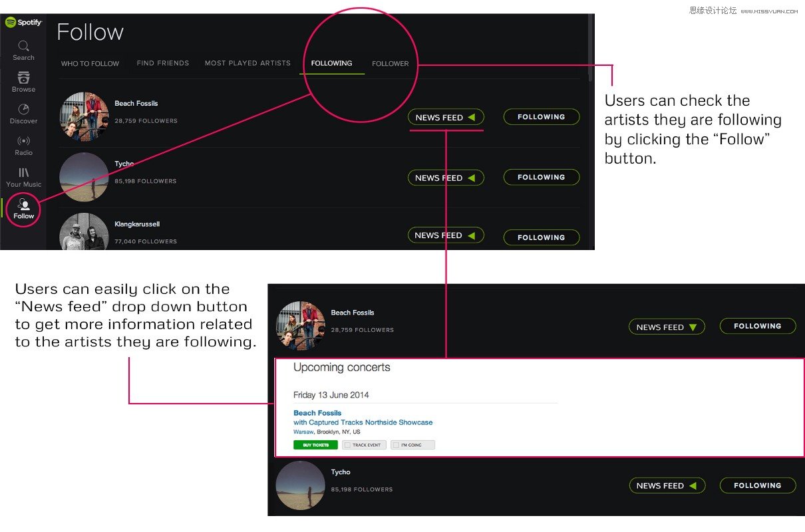Viewport: 805px width, 532px height.
Task: Expand Klangkarussell's News Feed dropdown
Action: tap(446, 235)
